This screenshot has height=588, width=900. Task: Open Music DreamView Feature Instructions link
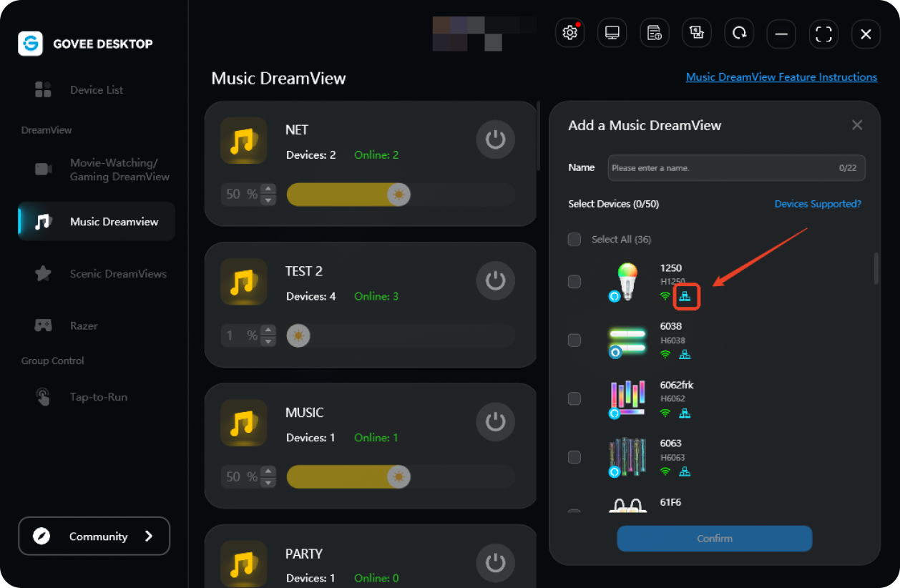781,77
